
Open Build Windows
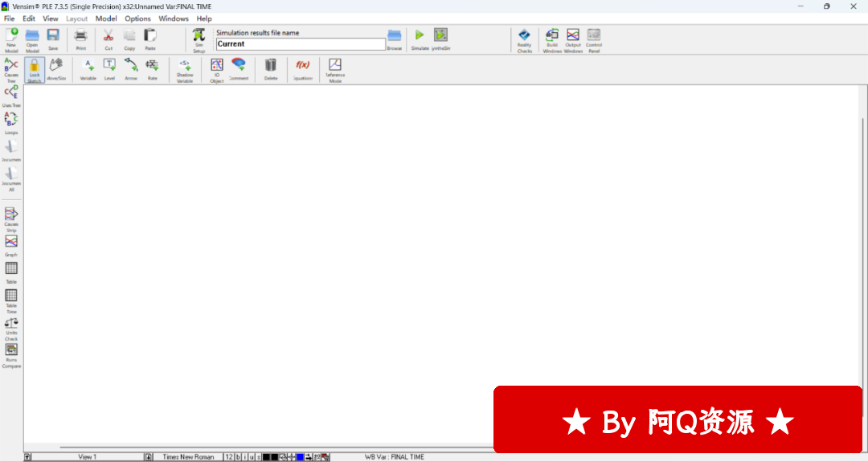pos(552,40)
